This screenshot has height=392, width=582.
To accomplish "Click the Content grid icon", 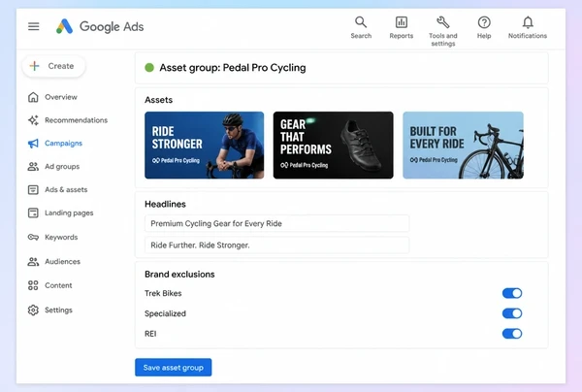I will [33, 285].
